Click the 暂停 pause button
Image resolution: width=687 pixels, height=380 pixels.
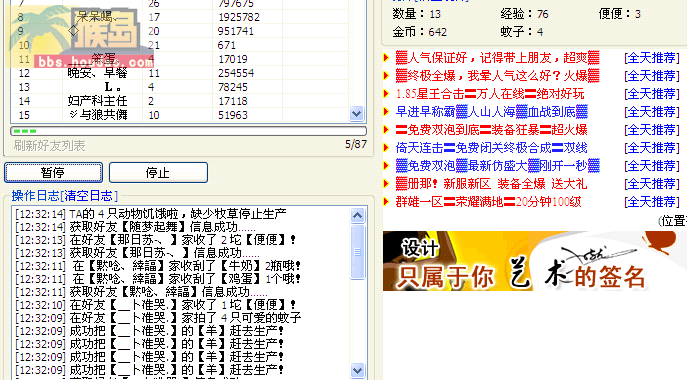click(53, 172)
